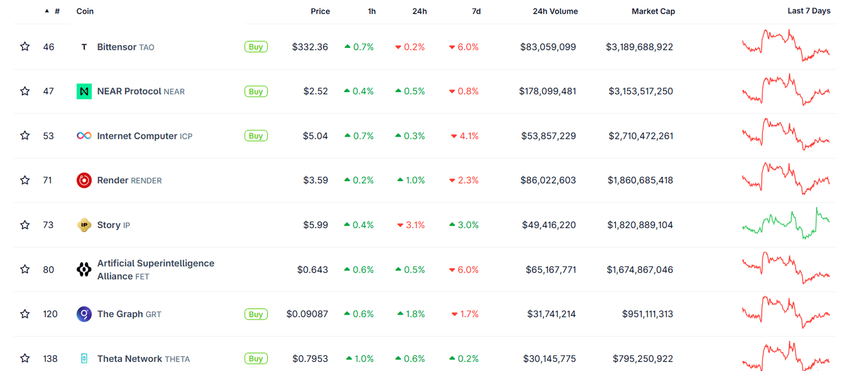The height and width of the screenshot is (371, 868).
Task: Click the NEAR Protocol green logo
Action: (x=84, y=91)
